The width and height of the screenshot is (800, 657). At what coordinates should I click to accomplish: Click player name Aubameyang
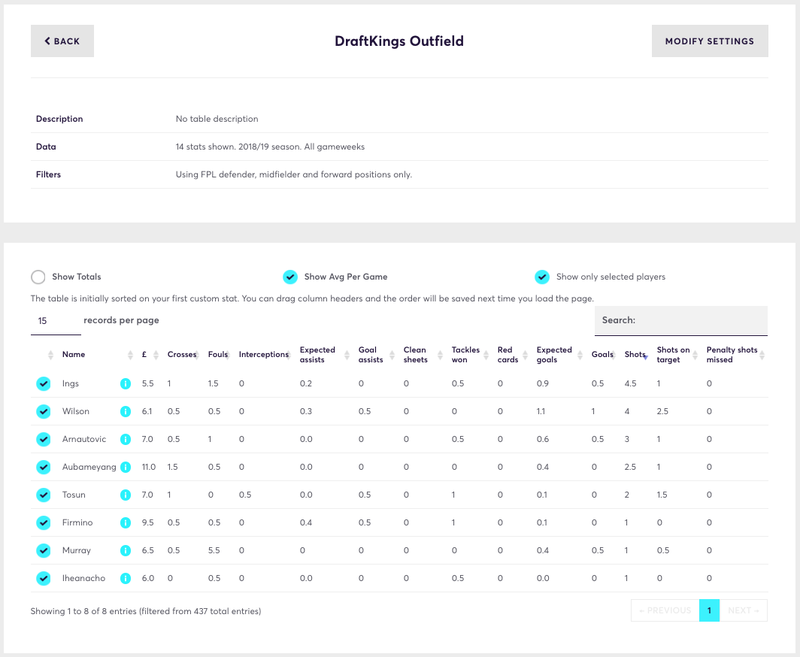point(89,467)
